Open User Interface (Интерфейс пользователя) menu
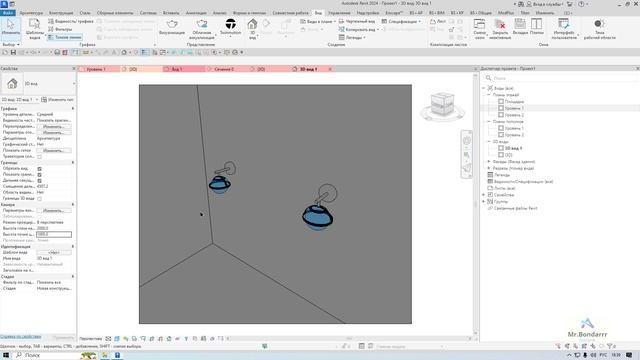640x360 pixels. click(x=564, y=29)
